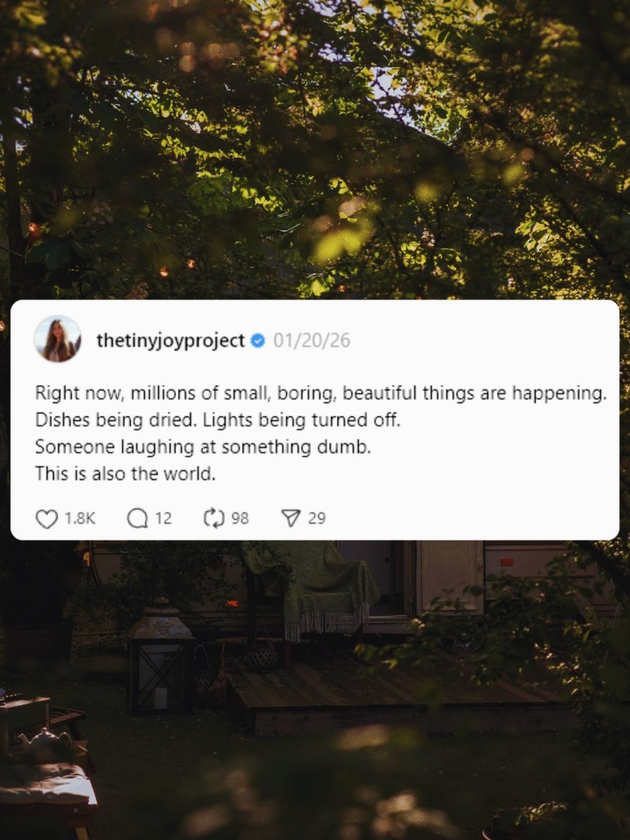The width and height of the screenshot is (630, 840).
Task: Click the 'Dishes being dried' line
Action: point(217,421)
